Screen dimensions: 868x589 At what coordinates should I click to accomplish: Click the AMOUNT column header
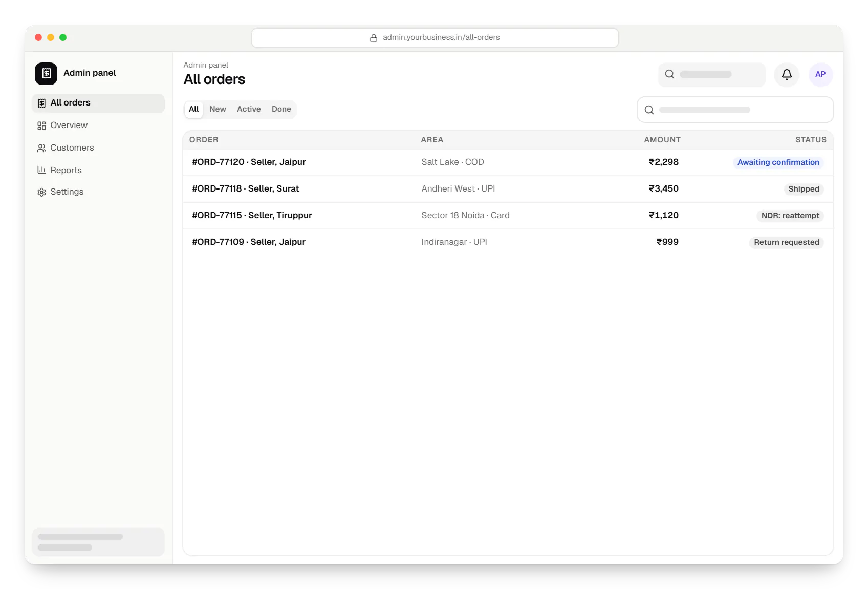662,140
